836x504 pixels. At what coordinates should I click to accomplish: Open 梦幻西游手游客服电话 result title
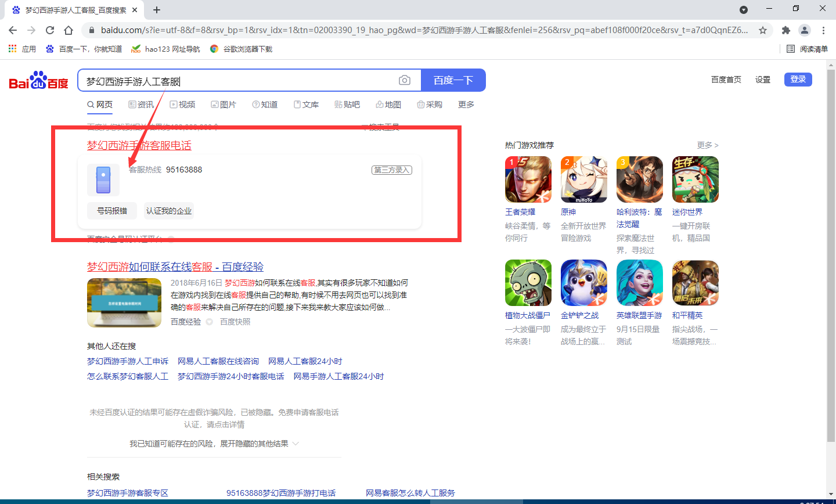[139, 145]
